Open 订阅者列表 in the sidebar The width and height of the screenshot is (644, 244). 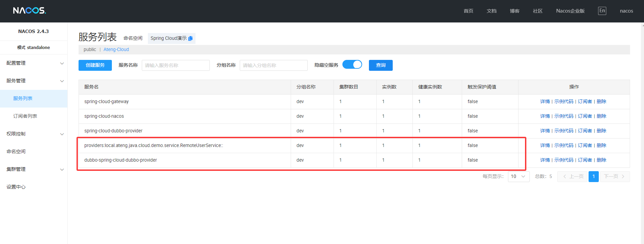25,116
